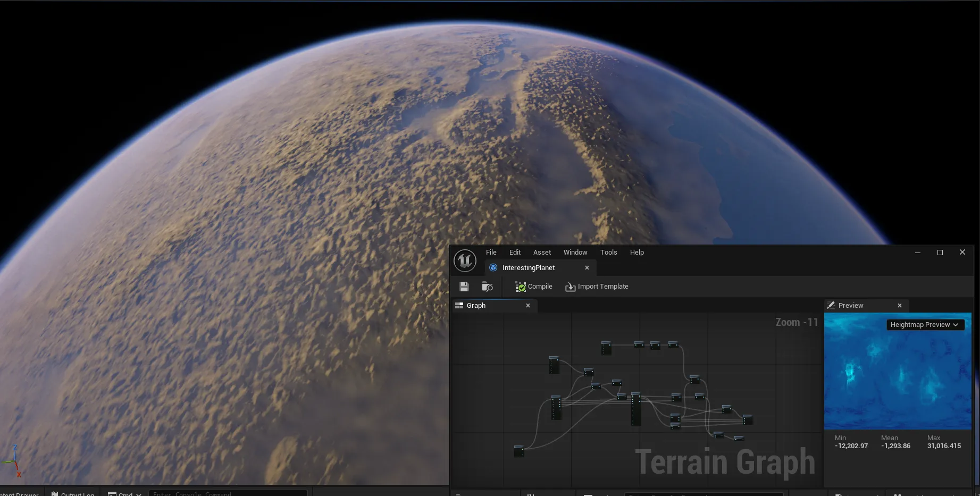Click the Unreal Engine logo icon
This screenshot has height=496, width=980.
pos(465,261)
